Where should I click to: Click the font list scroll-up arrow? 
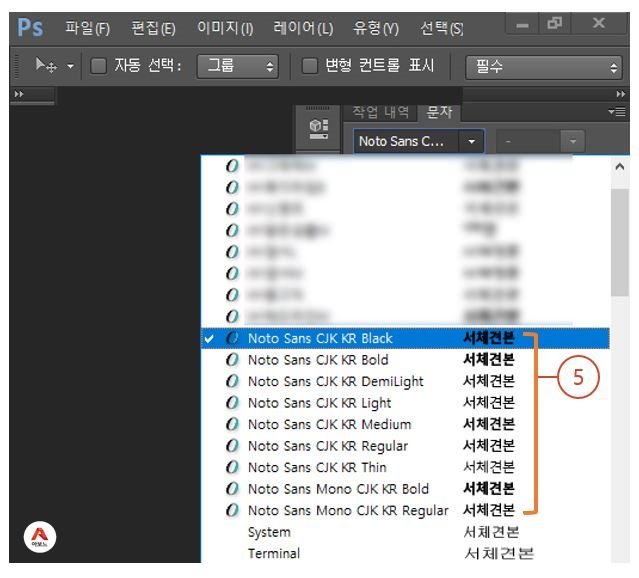pyautogui.click(x=620, y=166)
